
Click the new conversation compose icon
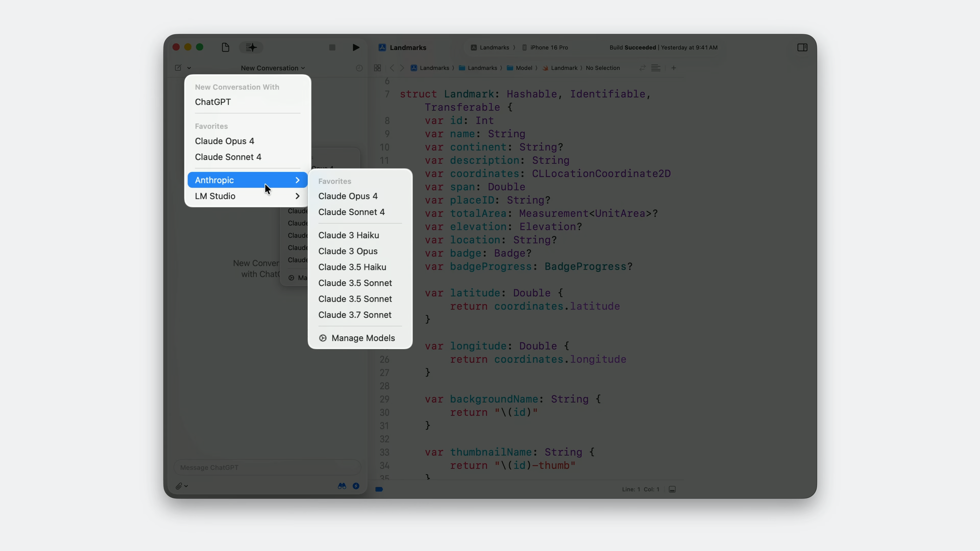(x=178, y=68)
